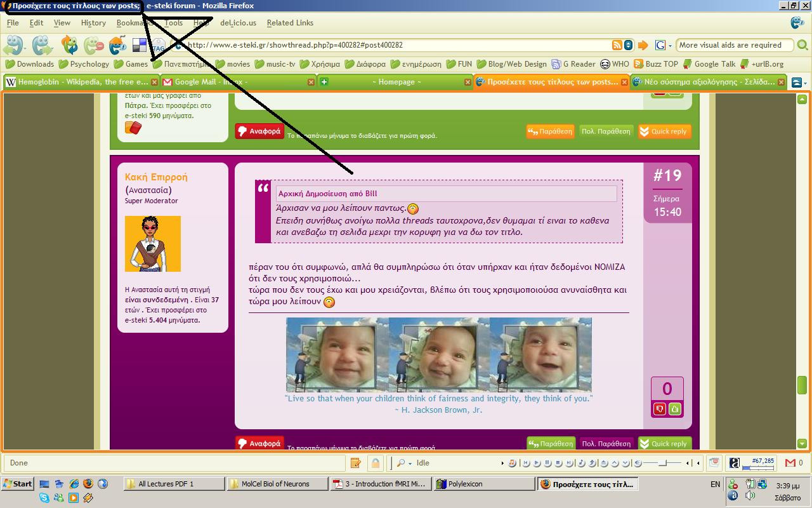Open the Buzz TOP feed bookmark

(x=656, y=64)
